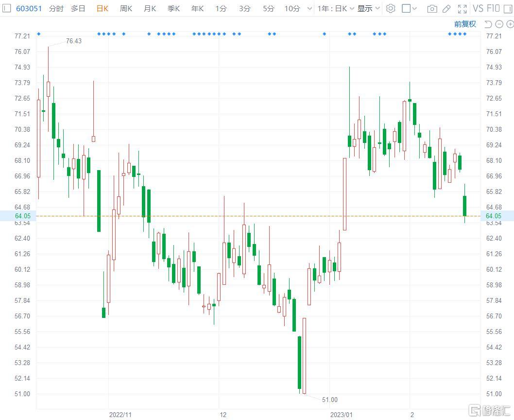The height and width of the screenshot is (420, 514).
Task: Click the 前复权 adjustment link
Action: tap(465, 24)
